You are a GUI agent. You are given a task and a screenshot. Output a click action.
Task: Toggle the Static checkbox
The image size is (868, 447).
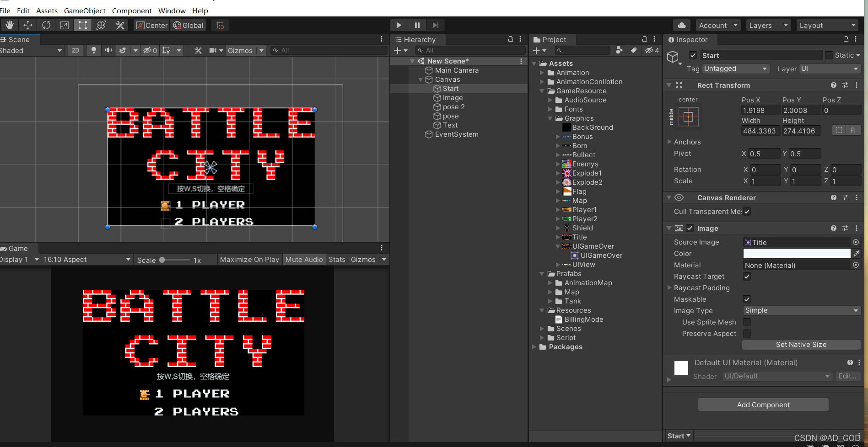tap(829, 55)
